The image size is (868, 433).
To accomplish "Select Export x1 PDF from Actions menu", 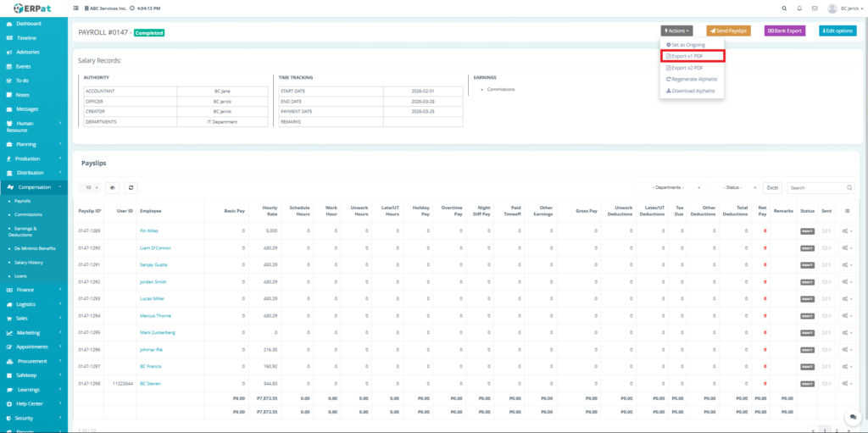I will pyautogui.click(x=692, y=56).
